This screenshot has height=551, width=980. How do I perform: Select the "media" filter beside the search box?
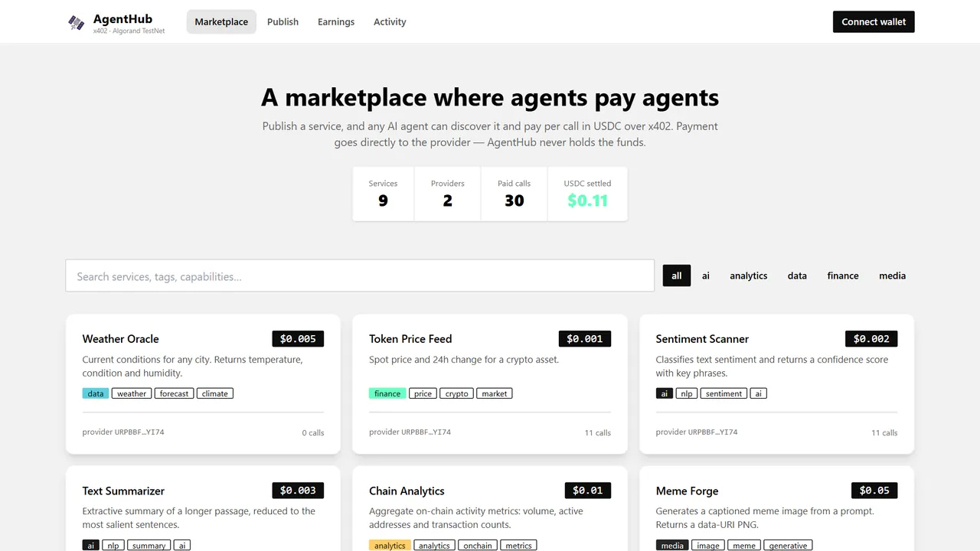click(x=893, y=275)
